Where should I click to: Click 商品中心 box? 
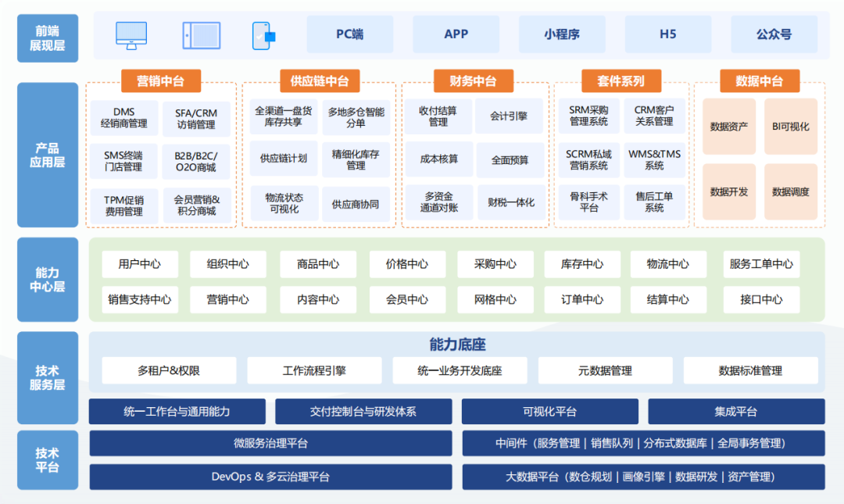pos(318,264)
